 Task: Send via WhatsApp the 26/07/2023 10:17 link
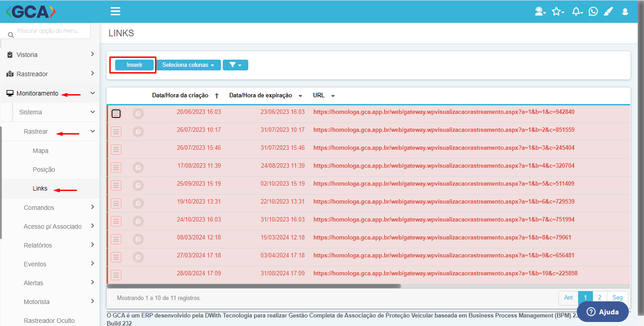tap(138, 132)
